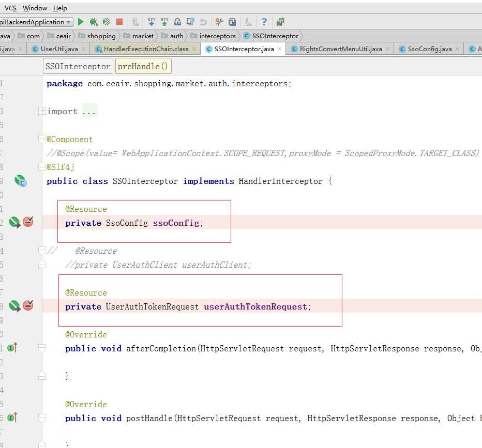This screenshot has width=482, height=448.
Task: Click autowired bean gutter icon on userAuthTokenRequest line
Action: pos(14,306)
